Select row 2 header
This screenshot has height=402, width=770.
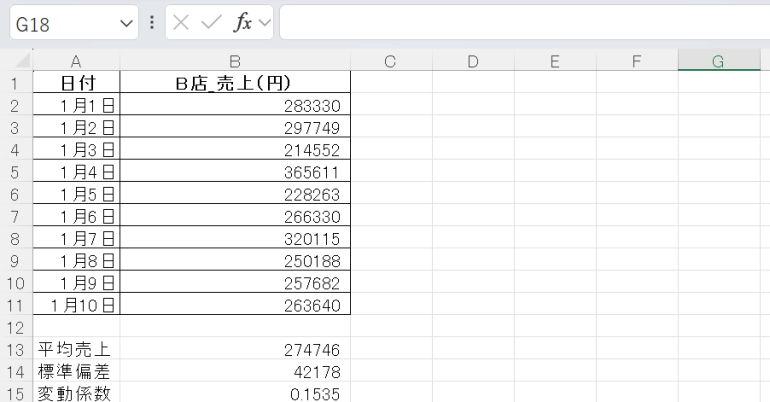16,106
